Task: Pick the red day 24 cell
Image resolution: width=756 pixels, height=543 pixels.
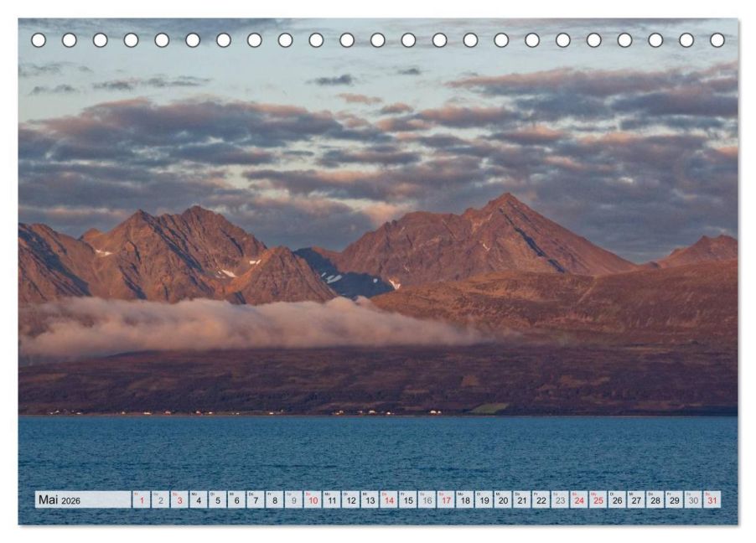Action: tap(579, 499)
